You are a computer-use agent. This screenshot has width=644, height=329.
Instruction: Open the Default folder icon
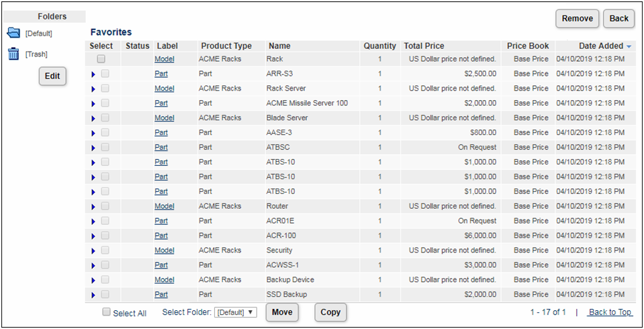coord(13,33)
